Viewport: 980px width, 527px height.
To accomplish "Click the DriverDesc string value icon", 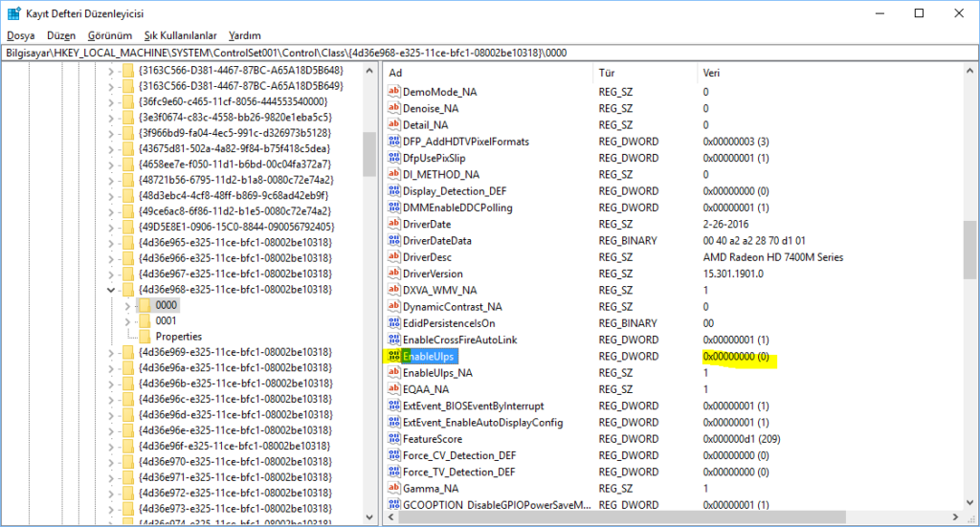I will 393,257.
